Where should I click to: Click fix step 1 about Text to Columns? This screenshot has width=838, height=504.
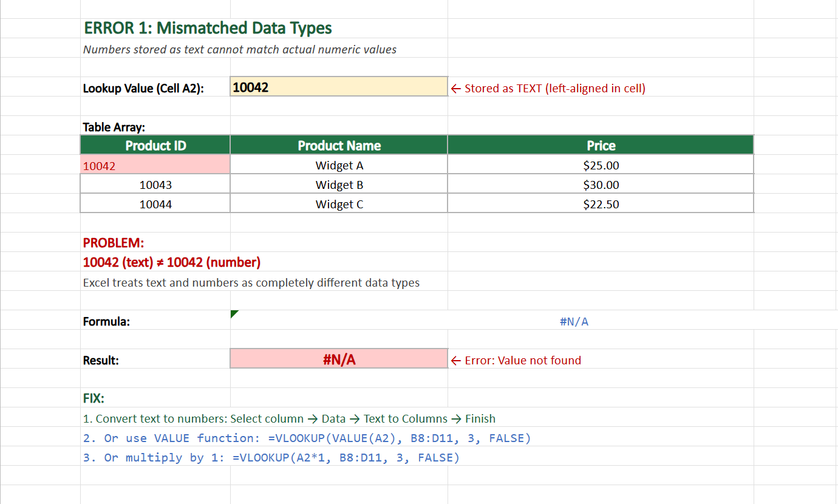coord(289,419)
